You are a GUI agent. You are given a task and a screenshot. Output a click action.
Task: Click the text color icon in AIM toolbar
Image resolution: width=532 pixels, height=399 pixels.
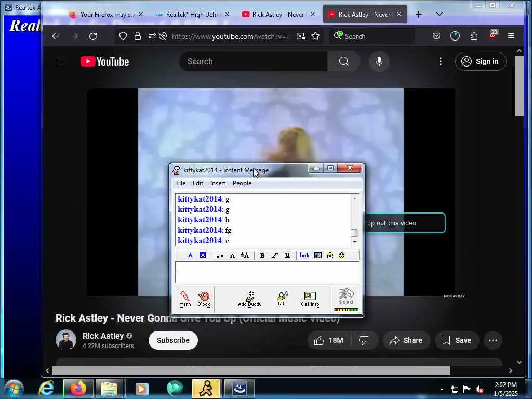(190, 255)
